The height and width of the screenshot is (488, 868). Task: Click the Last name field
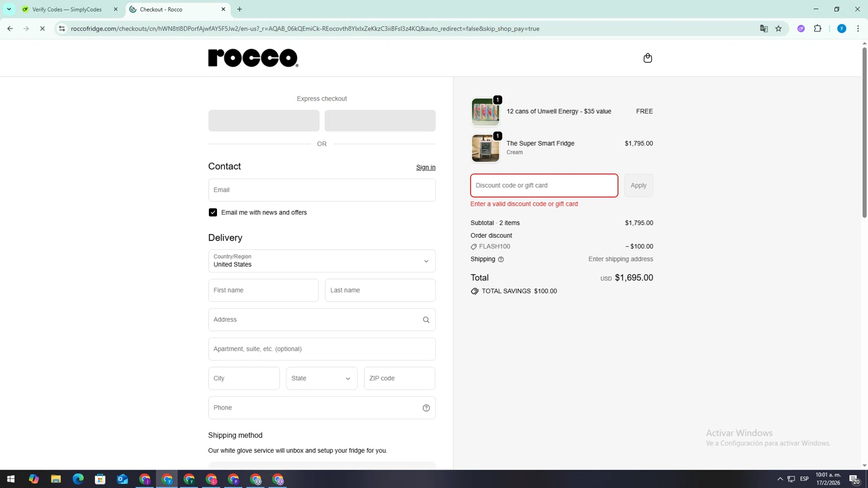tap(380, 290)
